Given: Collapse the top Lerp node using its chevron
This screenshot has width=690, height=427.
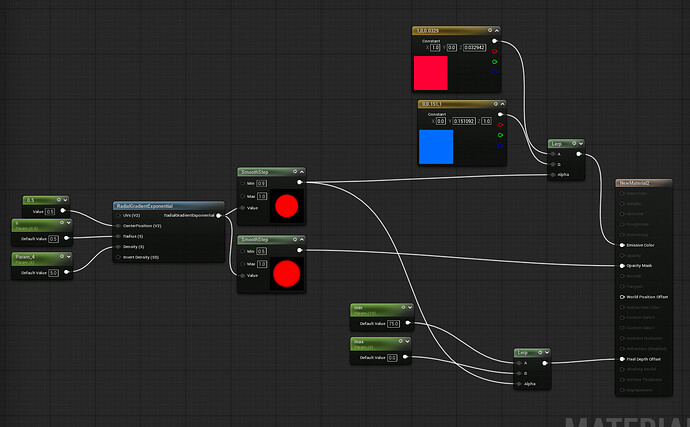Looking at the screenshot, I should (x=579, y=143).
